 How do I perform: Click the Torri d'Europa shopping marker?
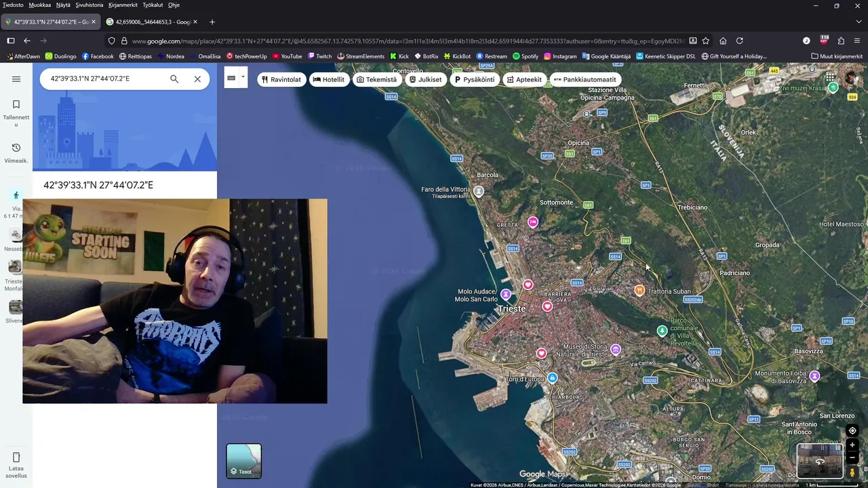click(553, 378)
